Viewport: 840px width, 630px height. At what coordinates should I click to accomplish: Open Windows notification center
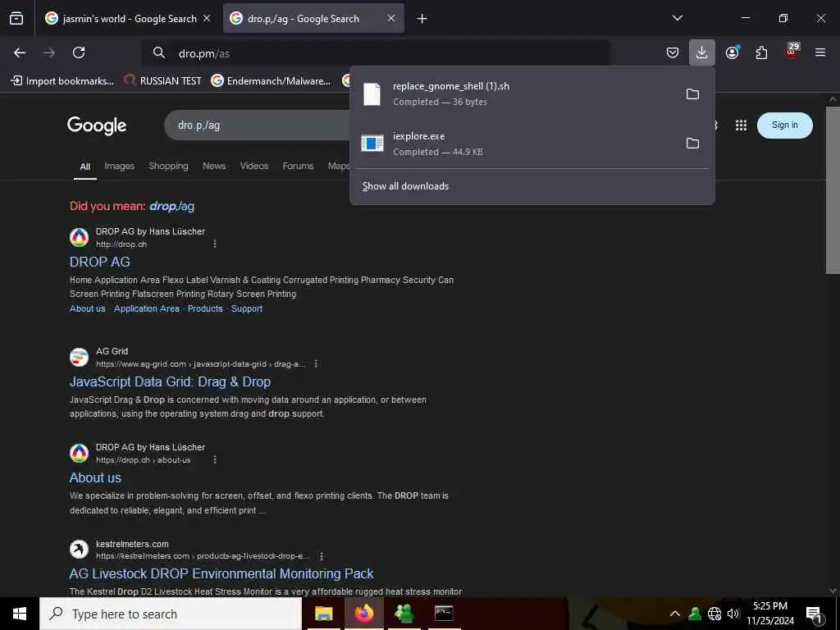tap(815, 614)
